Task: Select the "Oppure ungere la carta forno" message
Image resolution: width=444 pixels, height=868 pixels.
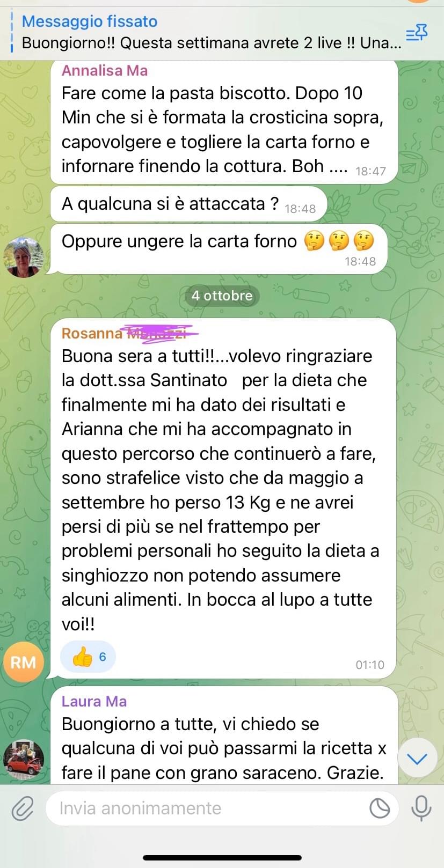Action: (x=219, y=249)
